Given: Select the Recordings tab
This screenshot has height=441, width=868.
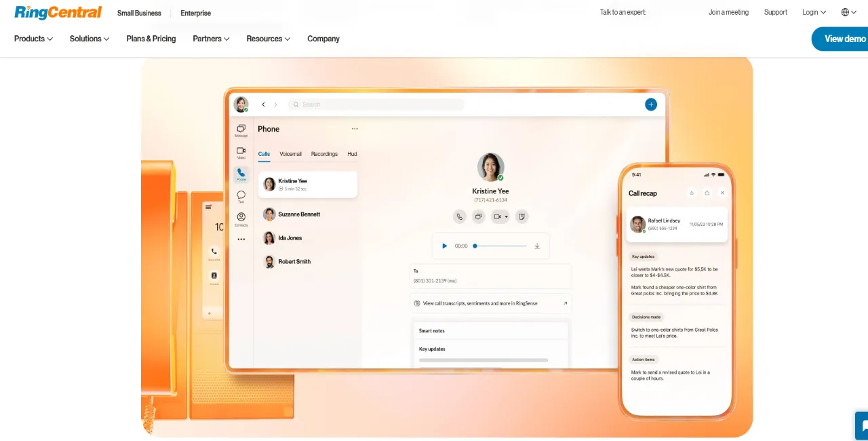Looking at the screenshot, I should pyautogui.click(x=324, y=154).
